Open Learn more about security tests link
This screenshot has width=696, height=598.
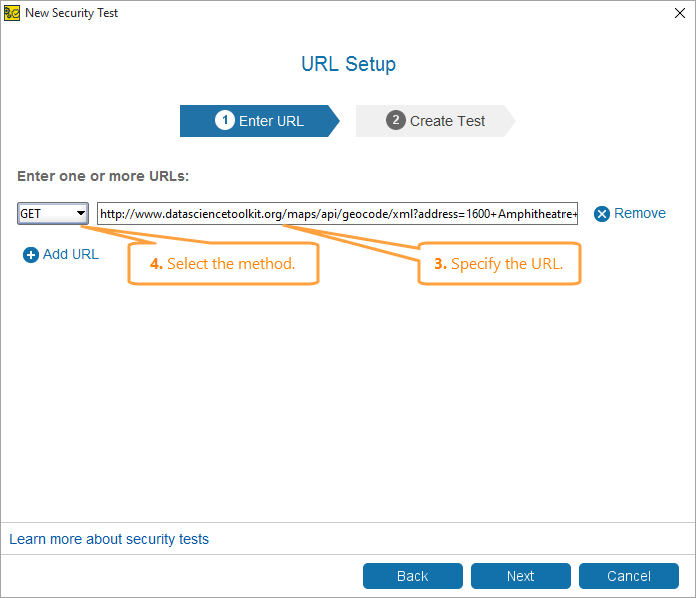click(x=109, y=539)
